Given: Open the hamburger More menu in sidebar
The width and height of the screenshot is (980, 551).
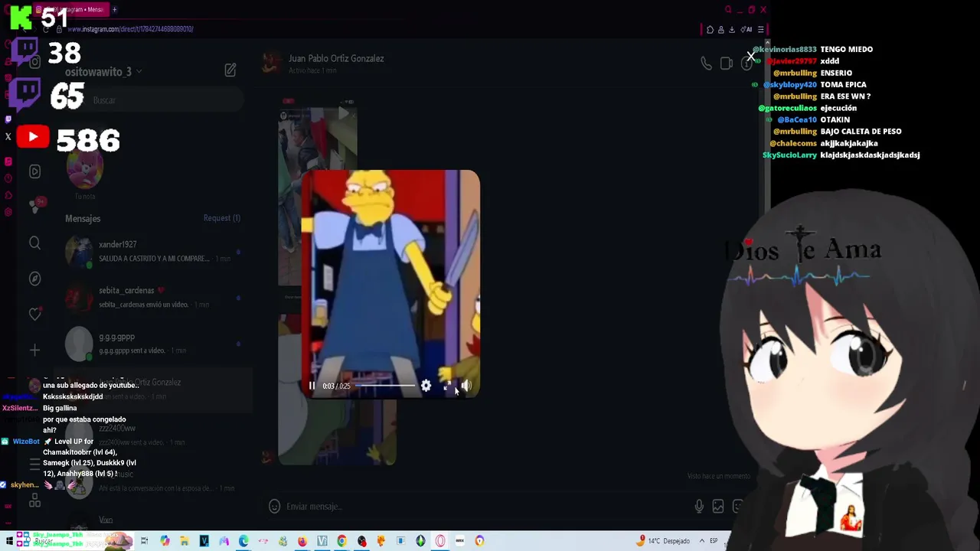Looking at the screenshot, I should 34,464.
